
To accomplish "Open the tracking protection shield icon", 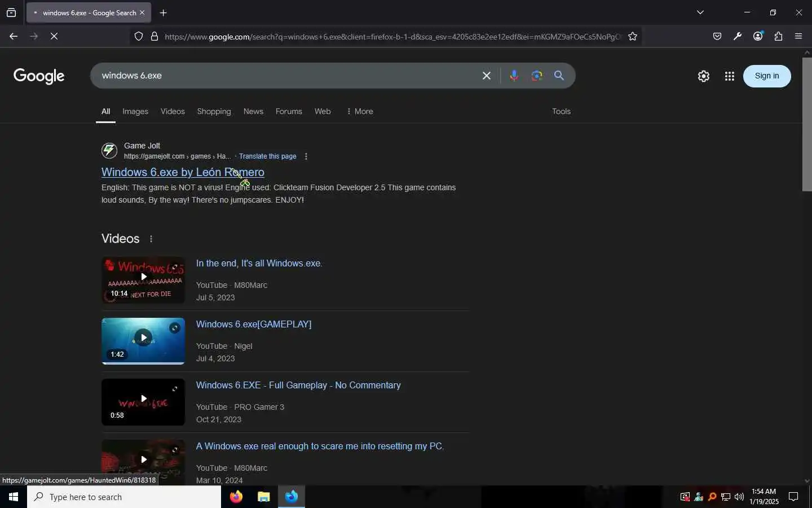I will tap(139, 37).
